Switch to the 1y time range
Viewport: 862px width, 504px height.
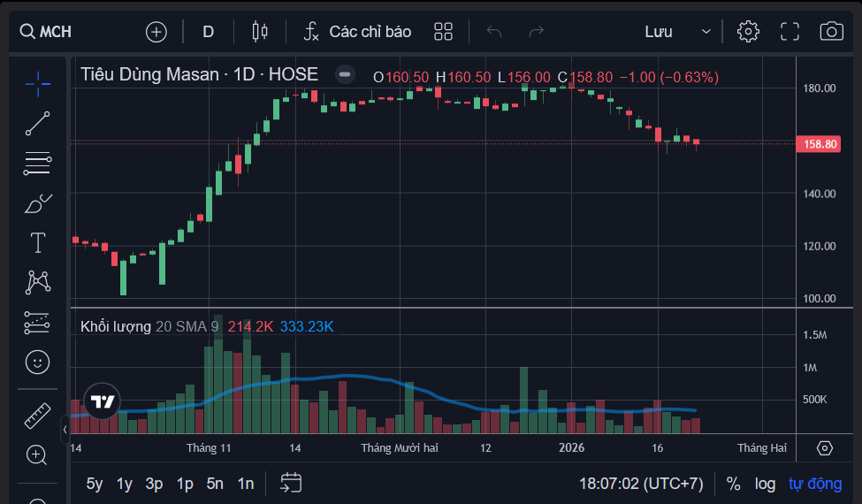click(125, 484)
